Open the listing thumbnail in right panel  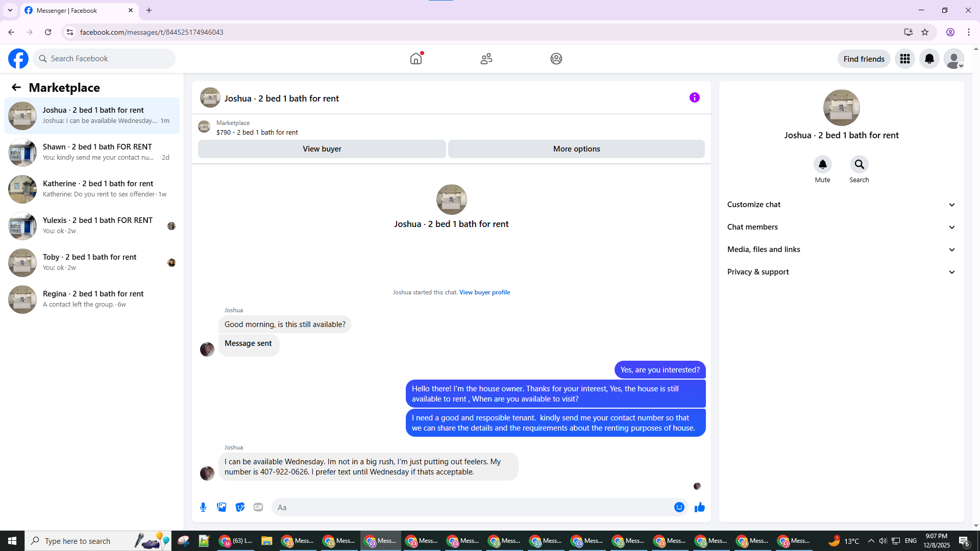click(x=842, y=108)
